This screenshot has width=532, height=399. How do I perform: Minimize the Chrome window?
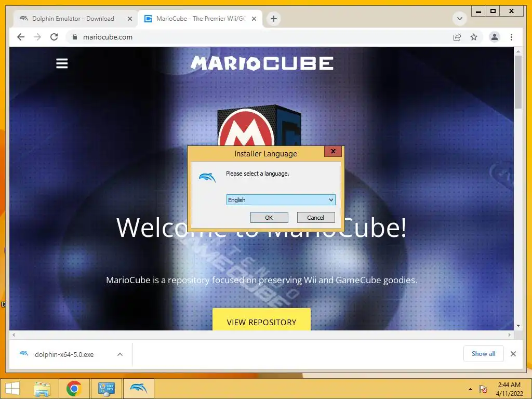coord(478,11)
